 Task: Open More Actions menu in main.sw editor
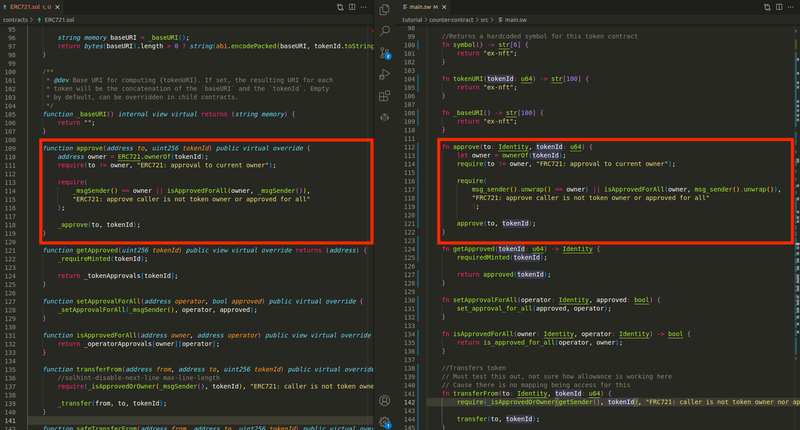[791, 7]
